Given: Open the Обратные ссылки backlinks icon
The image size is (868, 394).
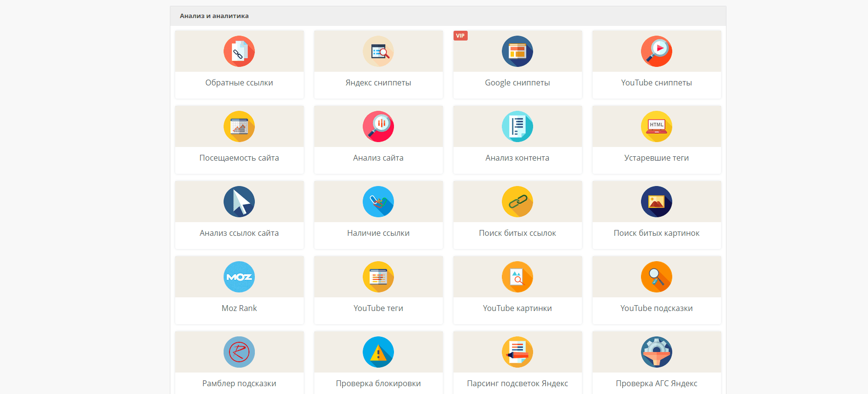Looking at the screenshot, I should coord(239,51).
